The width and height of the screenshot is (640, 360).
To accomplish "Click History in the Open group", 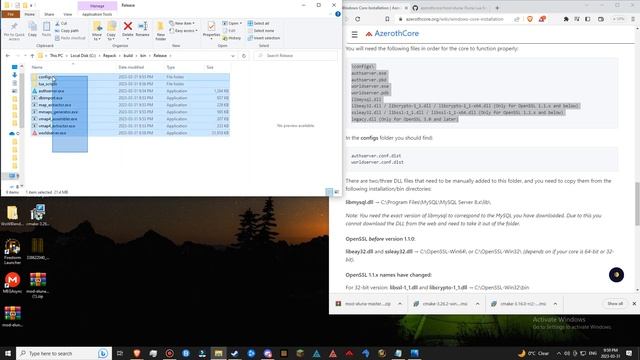I will pos(232,38).
